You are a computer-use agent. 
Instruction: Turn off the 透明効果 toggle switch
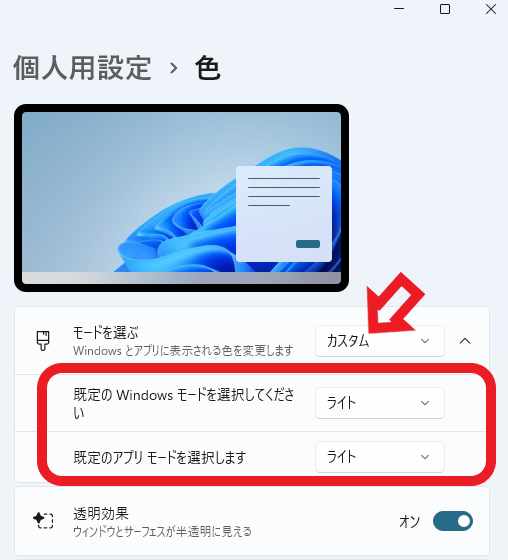coord(453,521)
